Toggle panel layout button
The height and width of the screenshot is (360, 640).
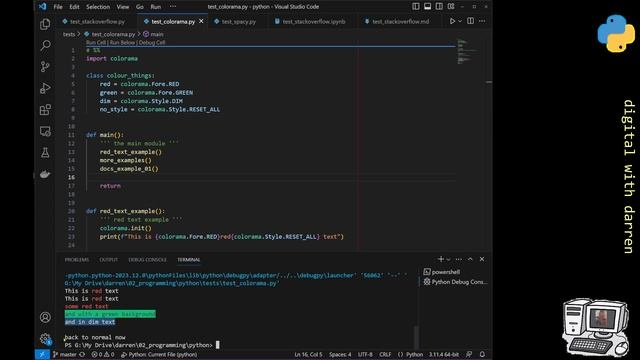pos(427,7)
